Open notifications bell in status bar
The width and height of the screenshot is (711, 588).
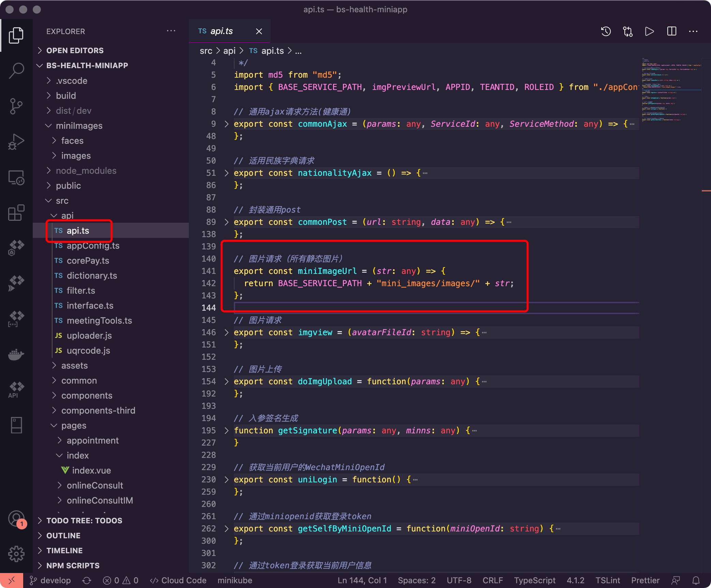coord(696,581)
